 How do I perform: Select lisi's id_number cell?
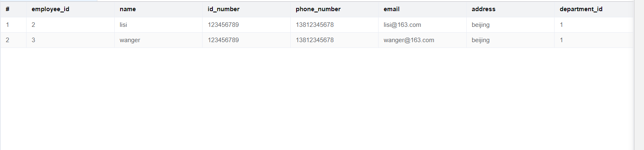tap(246, 25)
